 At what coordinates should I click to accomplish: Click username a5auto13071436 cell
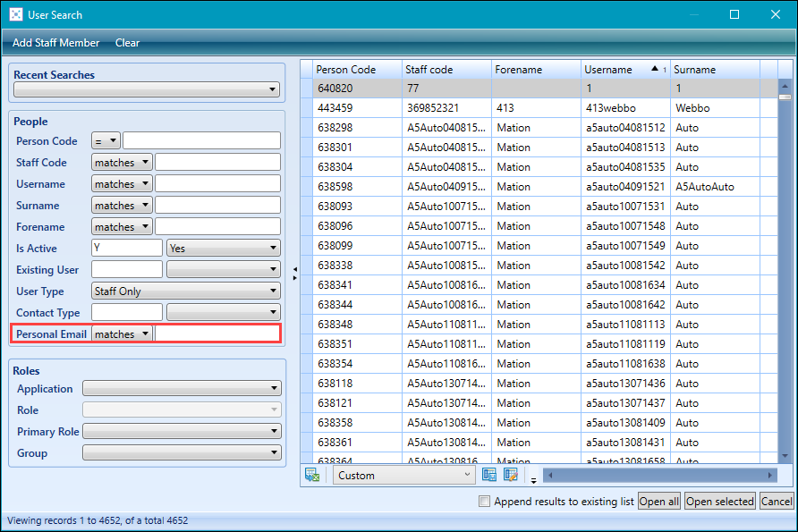626,384
